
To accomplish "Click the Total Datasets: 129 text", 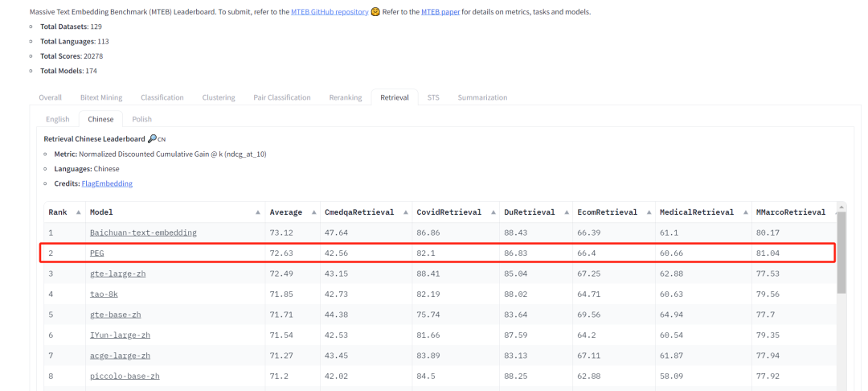I will (72, 27).
